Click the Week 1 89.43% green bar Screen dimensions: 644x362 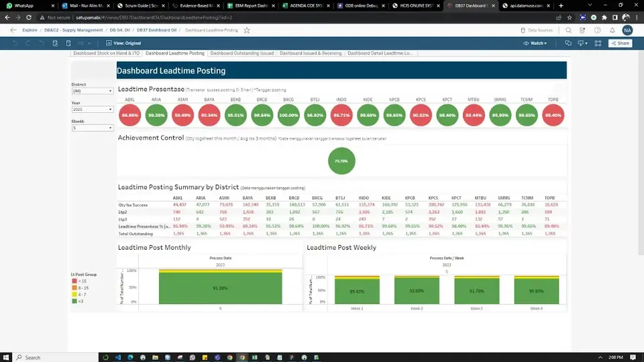(x=357, y=291)
